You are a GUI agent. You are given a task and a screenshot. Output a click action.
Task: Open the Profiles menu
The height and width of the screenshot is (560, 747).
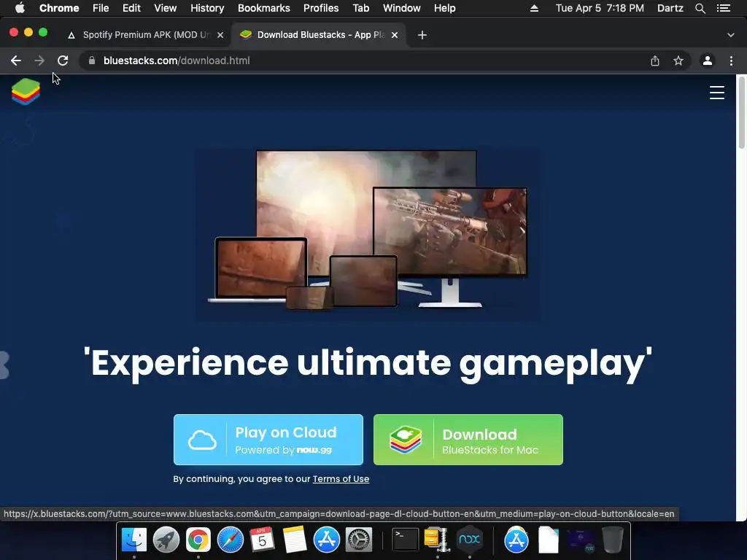point(321,8)
